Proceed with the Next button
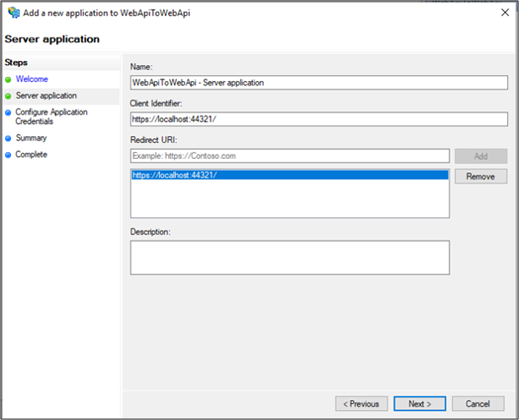The width and height of the screenshot is (519, 420). (x=419, y=403)
